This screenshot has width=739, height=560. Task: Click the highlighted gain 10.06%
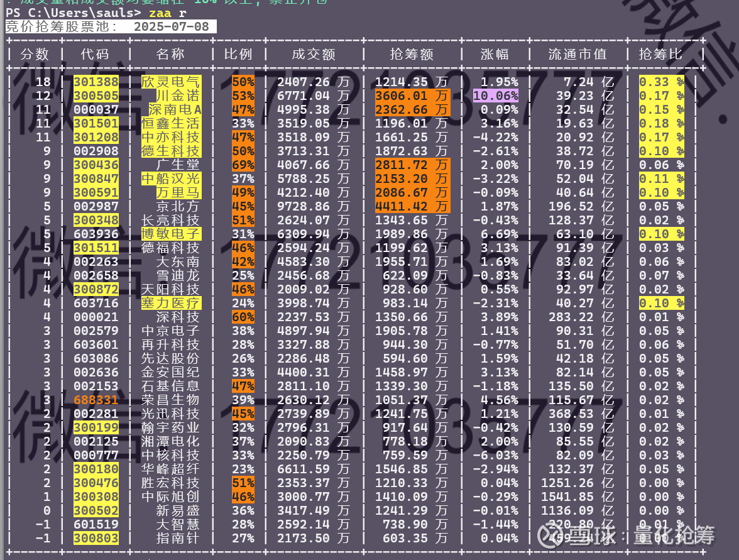[x=496, y=96]
